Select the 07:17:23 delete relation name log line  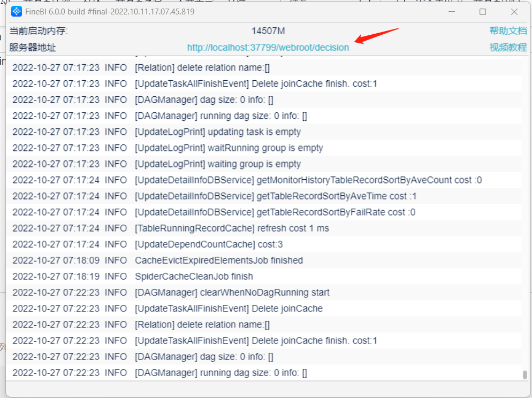pyautogui.click(x=264, y=68)
